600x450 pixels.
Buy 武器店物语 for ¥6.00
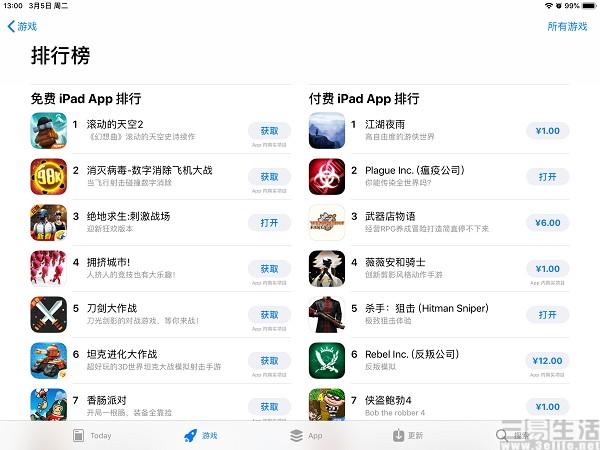click(548, 223)
